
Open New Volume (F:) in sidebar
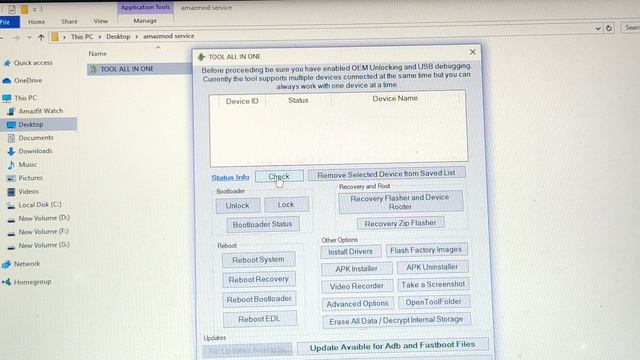43,232
